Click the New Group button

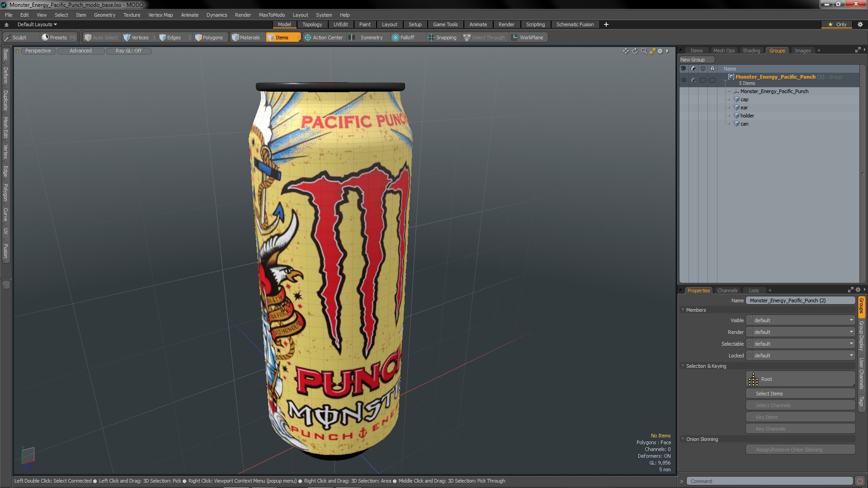(x=696, y=60)
